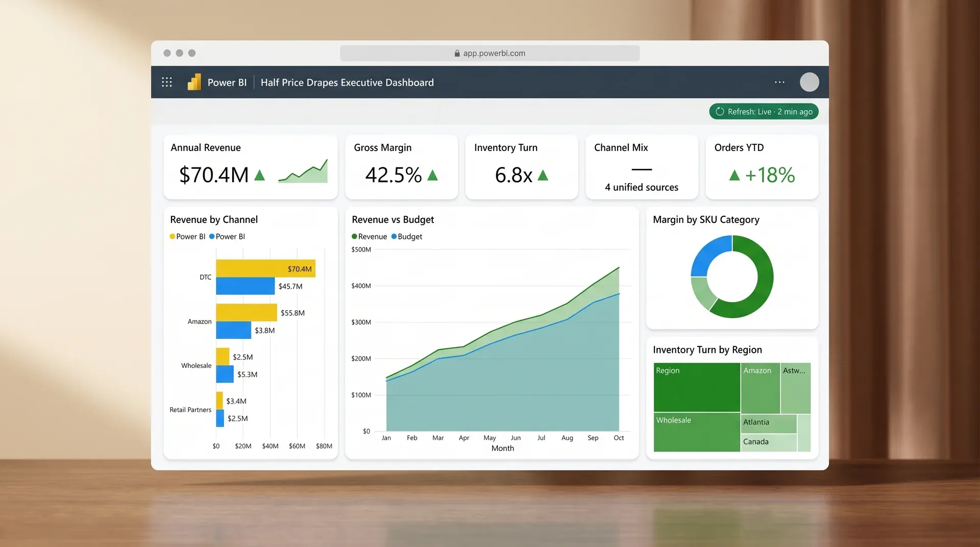This screenshot has height=547, width=980.
Task: Click the Inventory Turn 6.8x value
Action: point(513,175)
